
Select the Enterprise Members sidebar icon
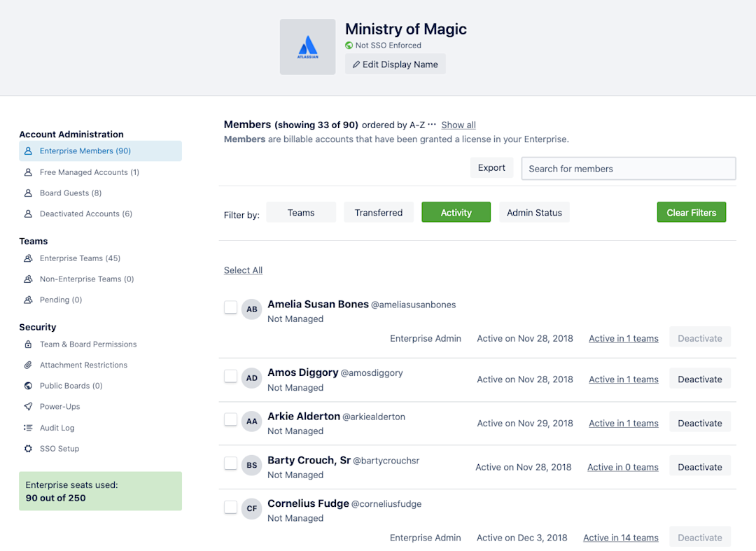coord(28,151)
